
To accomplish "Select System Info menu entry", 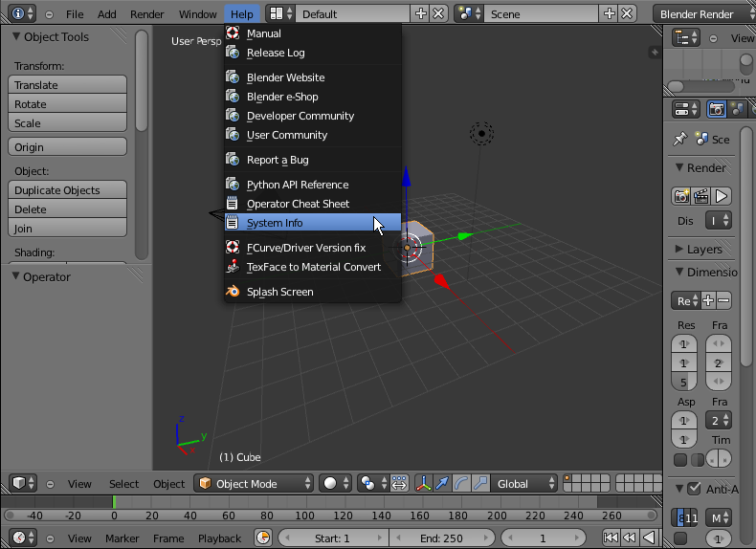I will tap(313, 223).
